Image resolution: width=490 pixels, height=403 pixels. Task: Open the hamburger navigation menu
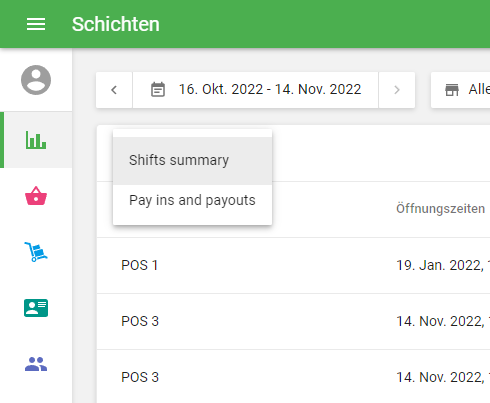[x=36, y=24]
